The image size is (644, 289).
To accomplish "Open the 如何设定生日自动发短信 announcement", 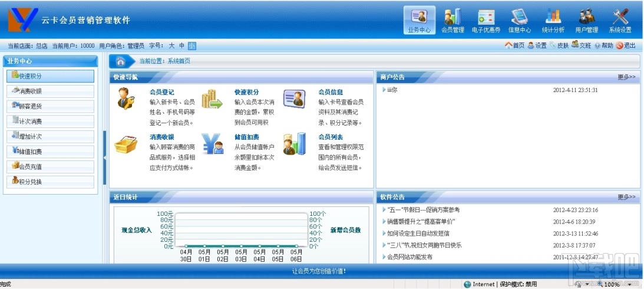I will pos(418,234).
